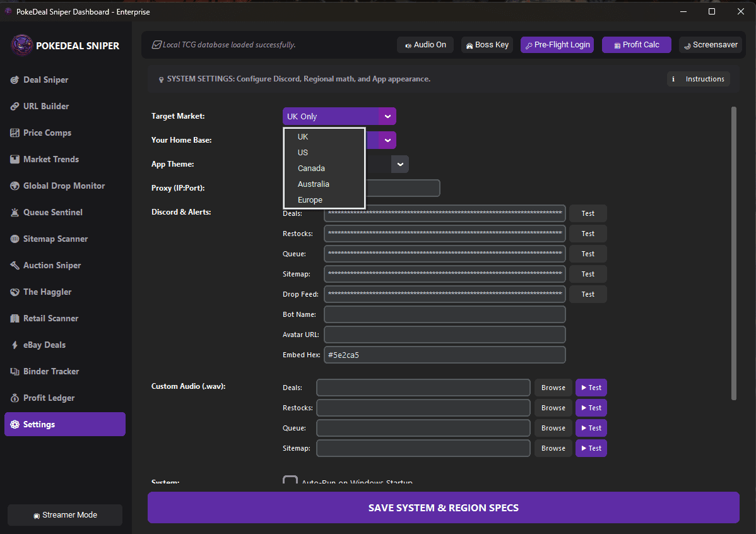
Task: Click the Price Comps chart icon
Action: click(15, 133)
